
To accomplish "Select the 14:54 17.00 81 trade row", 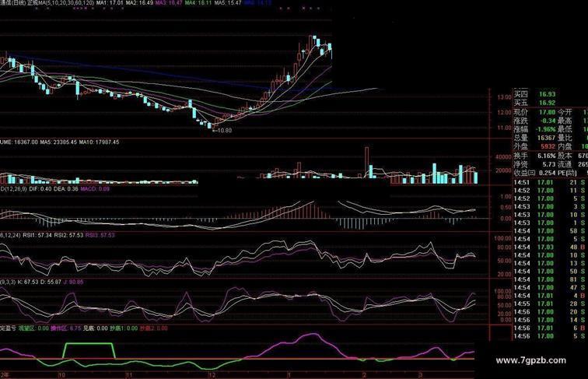I will (x=550, y=279).
